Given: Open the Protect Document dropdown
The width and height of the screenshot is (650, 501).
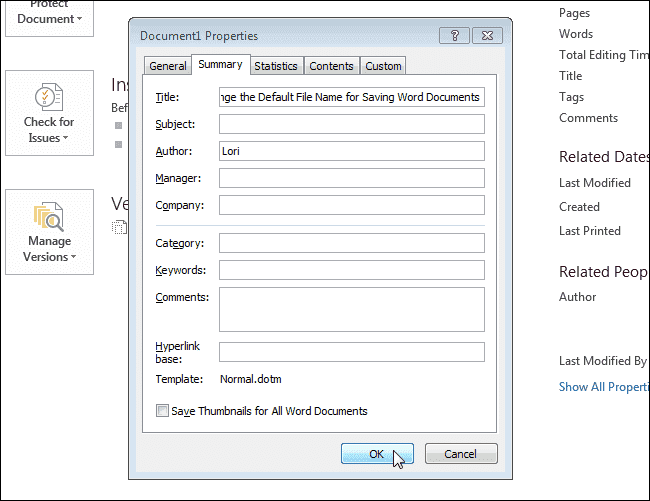Looking at the screenshot, I should pyautogui.click(x=49, y=18).
